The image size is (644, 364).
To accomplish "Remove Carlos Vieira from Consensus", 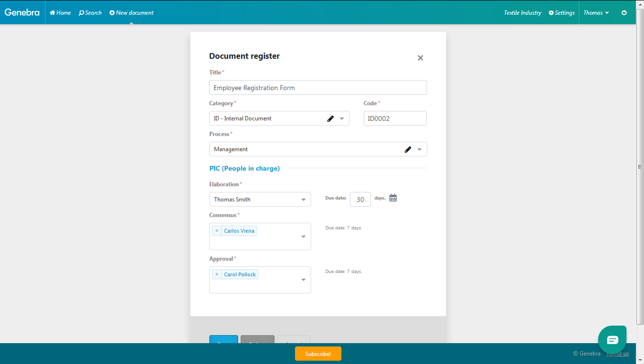I will [217, 231].
